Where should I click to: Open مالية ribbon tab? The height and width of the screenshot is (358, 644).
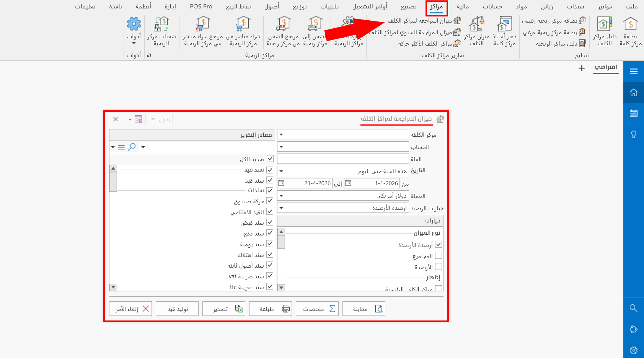tap(463, 7)
